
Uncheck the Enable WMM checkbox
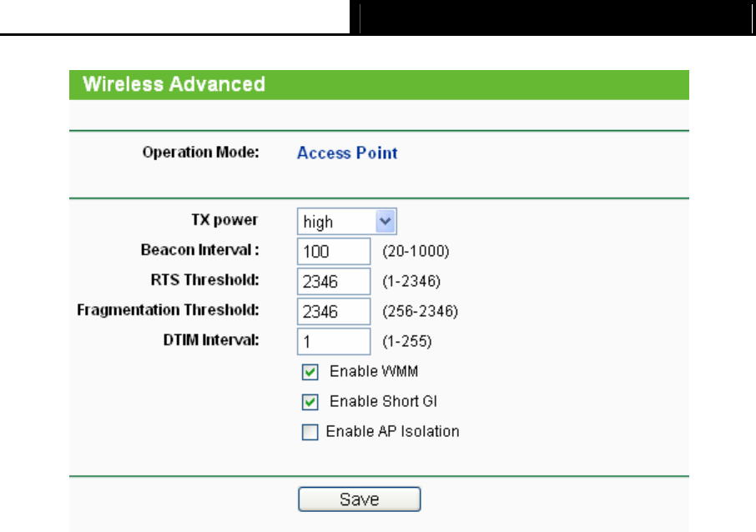click(x=310, y=372)
